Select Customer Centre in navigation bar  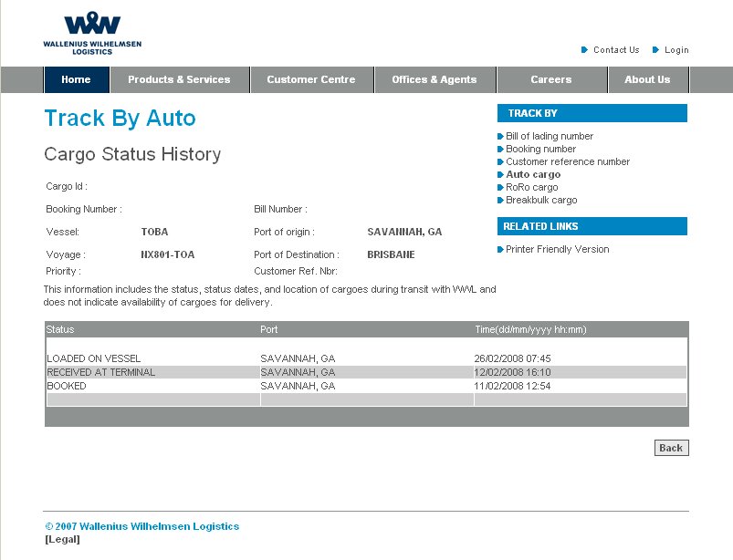311,80
